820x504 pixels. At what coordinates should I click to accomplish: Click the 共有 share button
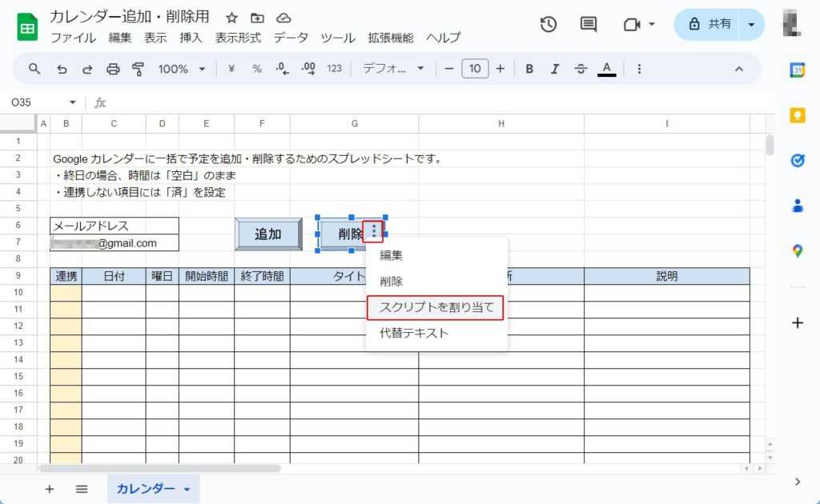(708, 24)
